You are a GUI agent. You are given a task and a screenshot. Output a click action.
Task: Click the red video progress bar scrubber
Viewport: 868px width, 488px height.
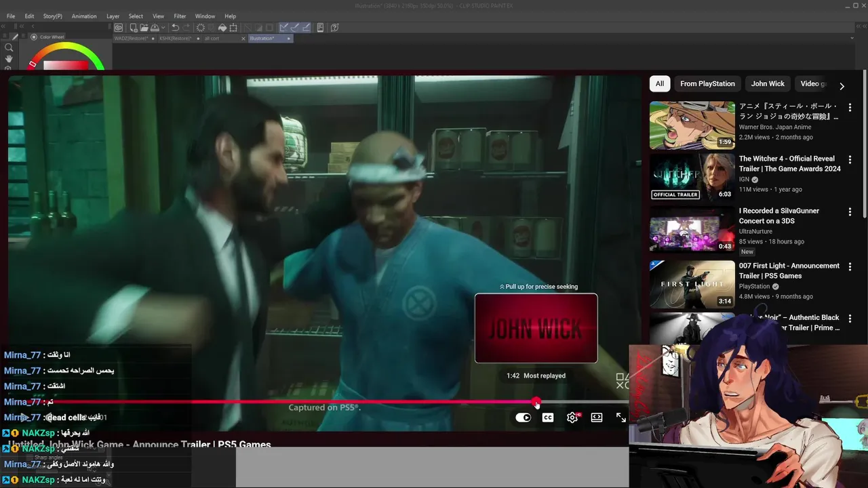pyautogui.click(x=536, y=402)
